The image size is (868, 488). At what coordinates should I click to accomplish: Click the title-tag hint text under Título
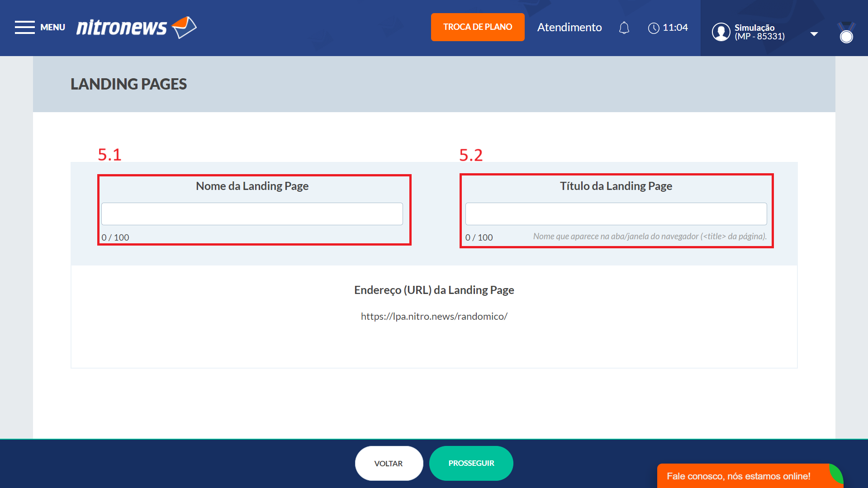pyautogui.click(x=650, y=236)
